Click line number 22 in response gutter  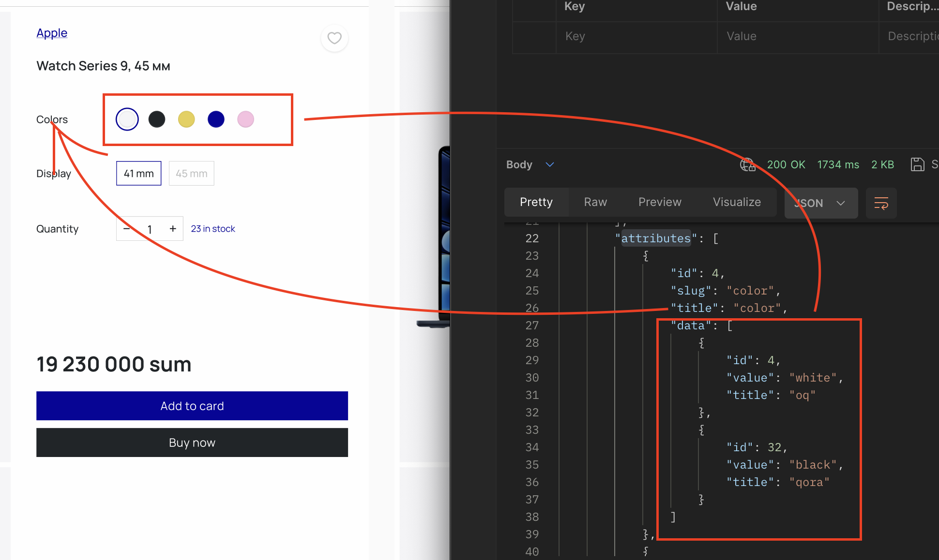[532, 238]
